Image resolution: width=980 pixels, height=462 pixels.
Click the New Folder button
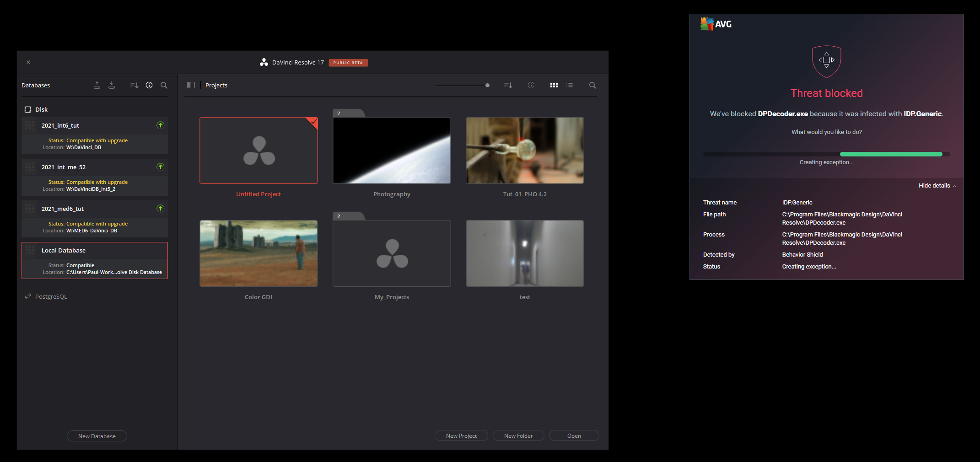[x=518, y=435]
